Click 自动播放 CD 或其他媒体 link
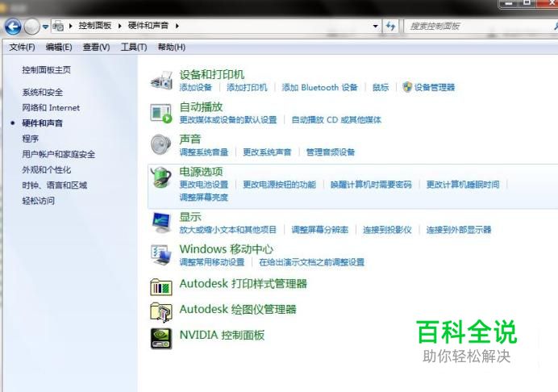The image size is (558, 392). point(336,119)
